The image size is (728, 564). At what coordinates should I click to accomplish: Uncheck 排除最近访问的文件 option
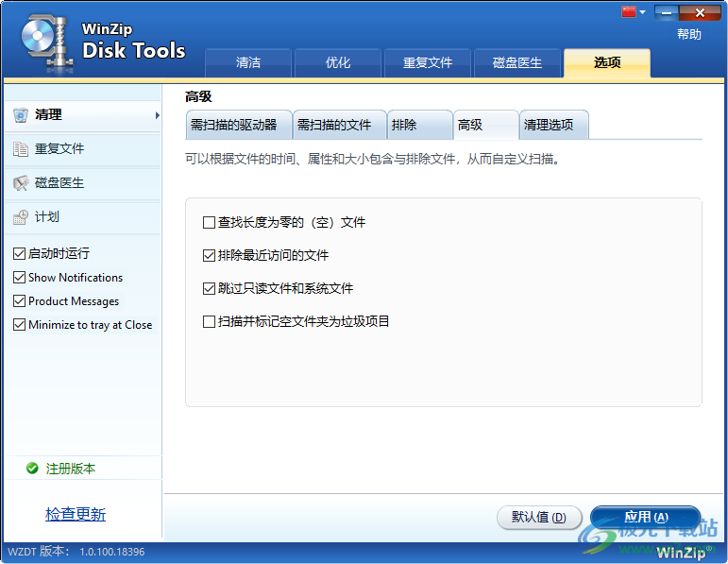click(209, 255)
